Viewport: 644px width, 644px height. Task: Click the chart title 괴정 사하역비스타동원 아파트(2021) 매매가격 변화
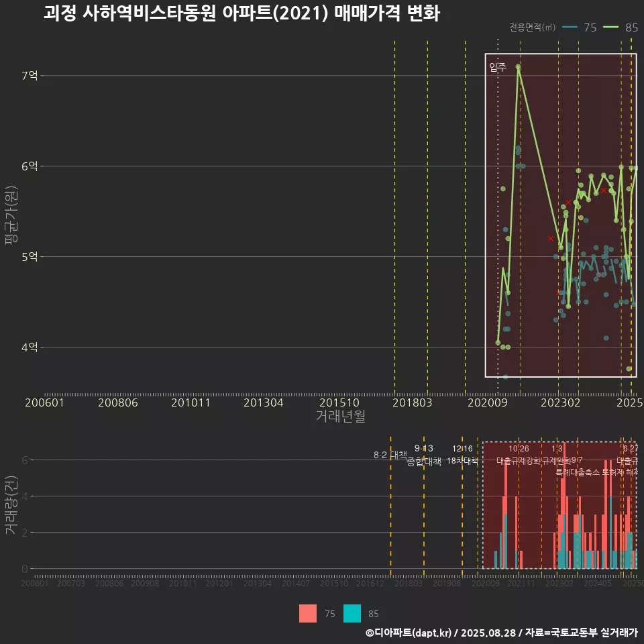(x=242, y=13)
